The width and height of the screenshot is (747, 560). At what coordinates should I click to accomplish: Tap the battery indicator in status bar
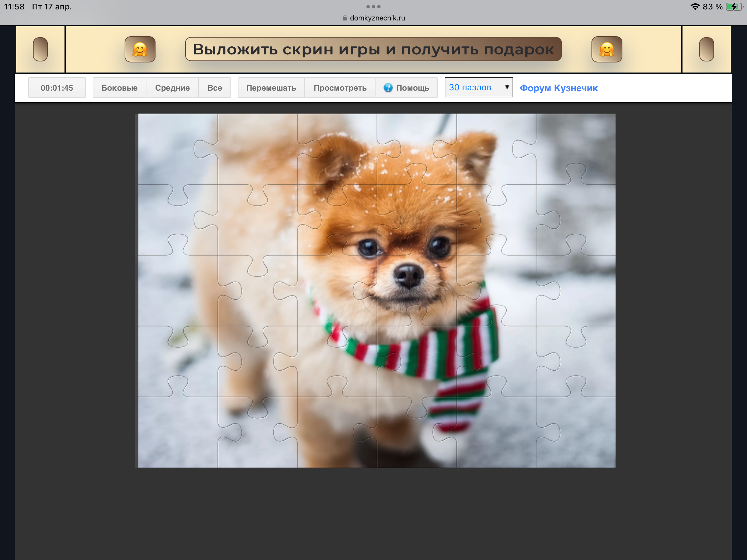pyautogui.click(x=734, y=7)
